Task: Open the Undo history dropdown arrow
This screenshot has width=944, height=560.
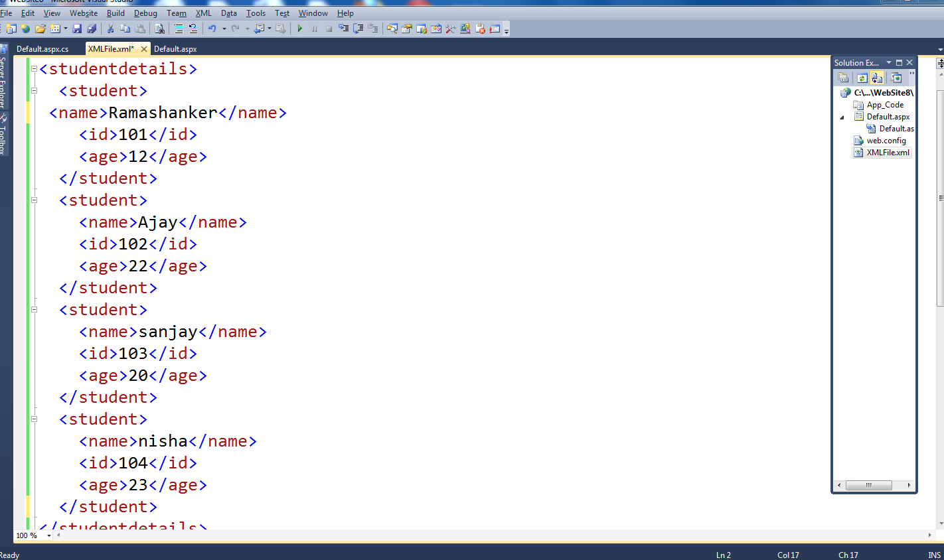Action: (224, 28)
